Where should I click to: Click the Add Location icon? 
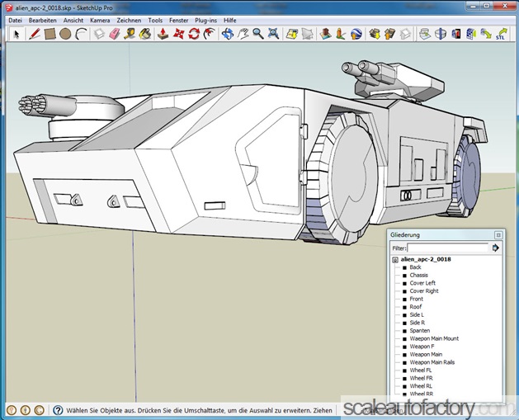[x=292, y=34]
